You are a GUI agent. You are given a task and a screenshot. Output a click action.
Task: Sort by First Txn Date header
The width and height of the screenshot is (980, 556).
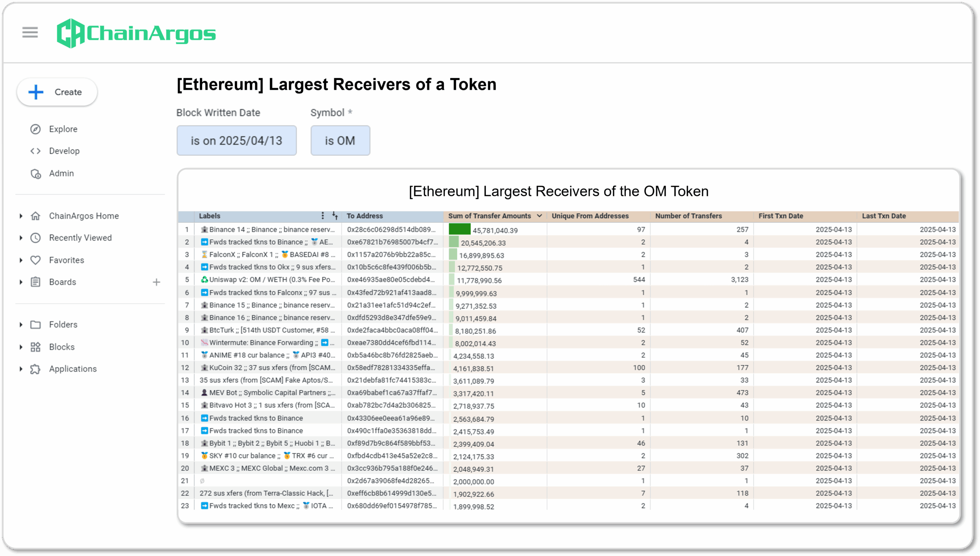781,216
